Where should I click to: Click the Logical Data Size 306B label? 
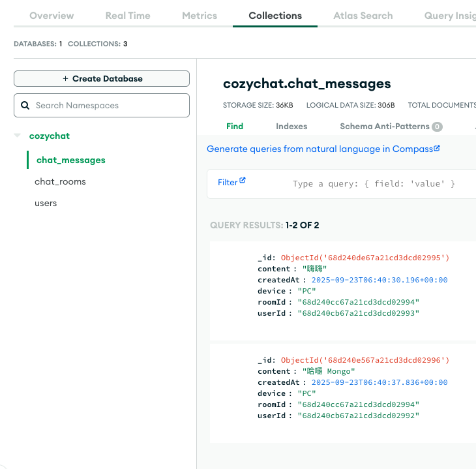pos(350,105)
